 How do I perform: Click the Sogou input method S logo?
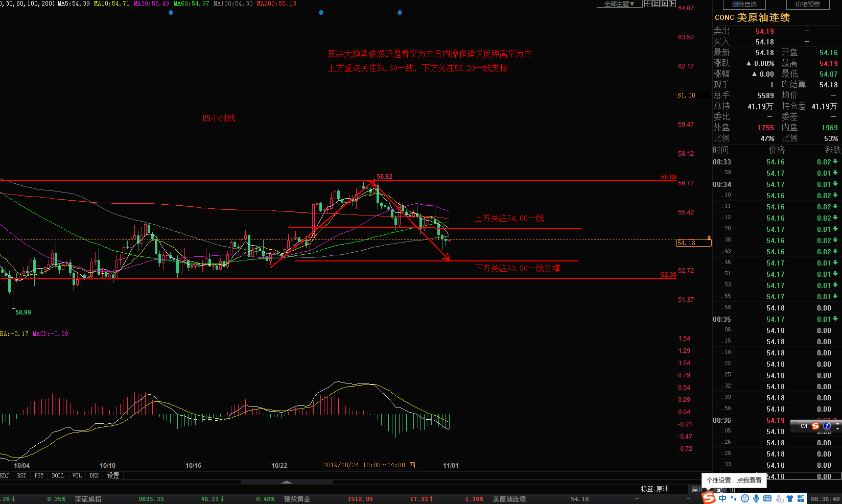pos(709,498)
